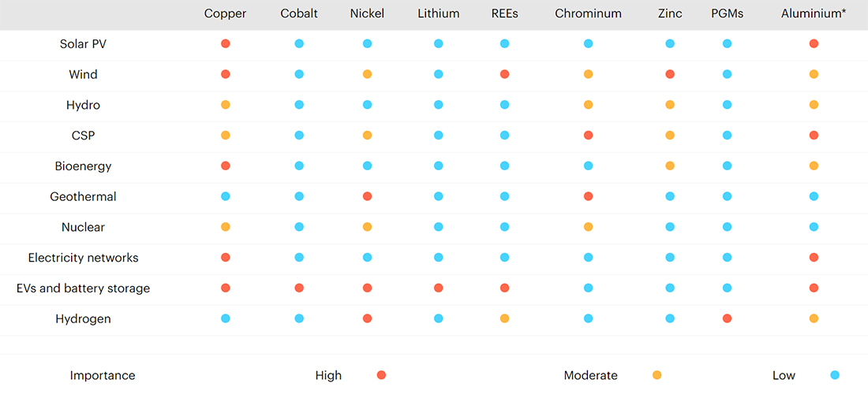Click the Geothermal row label
Image resolution: width=868 pixels, height=398 pixels.
(83, 196)
